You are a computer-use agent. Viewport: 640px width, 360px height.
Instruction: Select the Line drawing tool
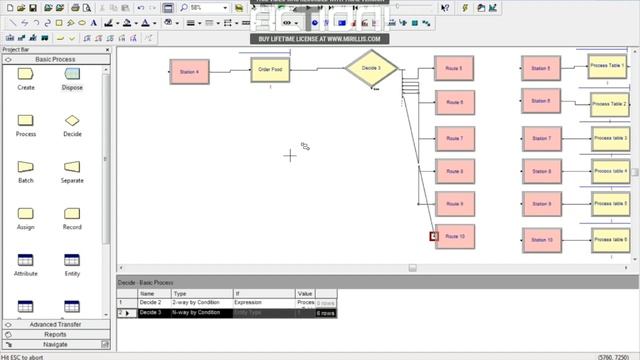[13, 23]
